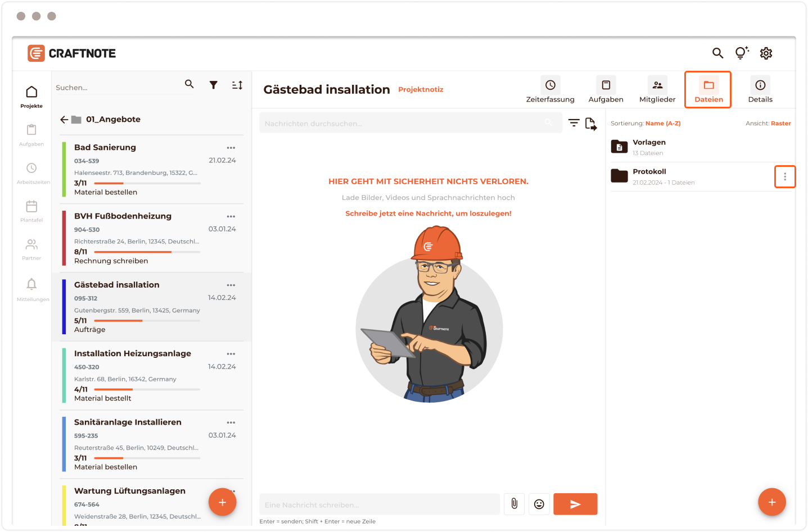Open settings via the gear icon
Screen dimensions: 808x532
point(766,53)
